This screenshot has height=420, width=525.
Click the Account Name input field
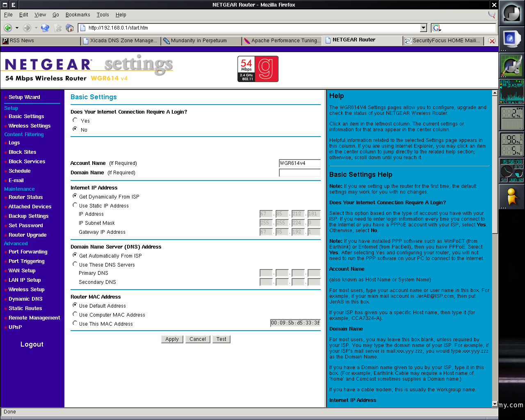300,163
